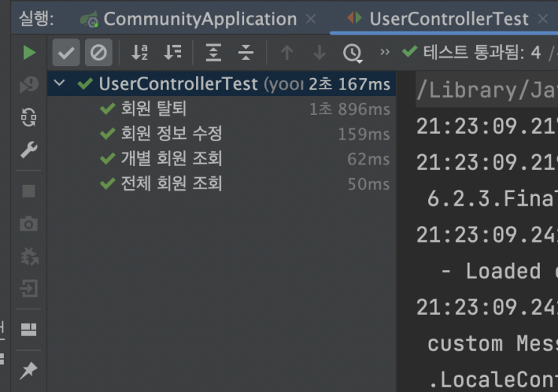Go to previous failed test arrow
This screenshot has width=558, height=392.
pyautogui.click(x=287, y=53)
